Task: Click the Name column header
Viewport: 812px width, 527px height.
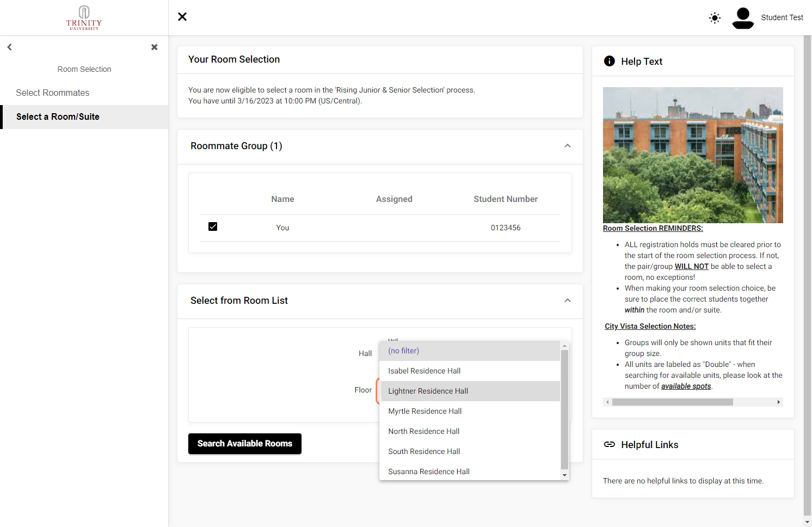Action: pyautogui.click(x=282, y=199)
